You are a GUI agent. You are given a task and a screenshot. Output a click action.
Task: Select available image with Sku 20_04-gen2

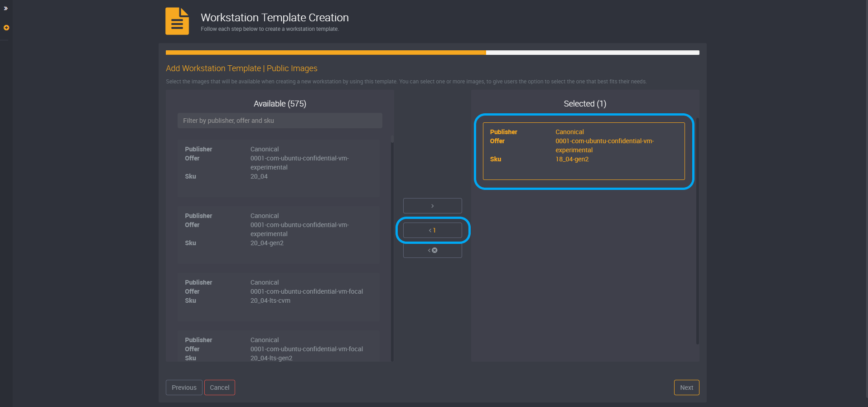click(x=279, y=235)
